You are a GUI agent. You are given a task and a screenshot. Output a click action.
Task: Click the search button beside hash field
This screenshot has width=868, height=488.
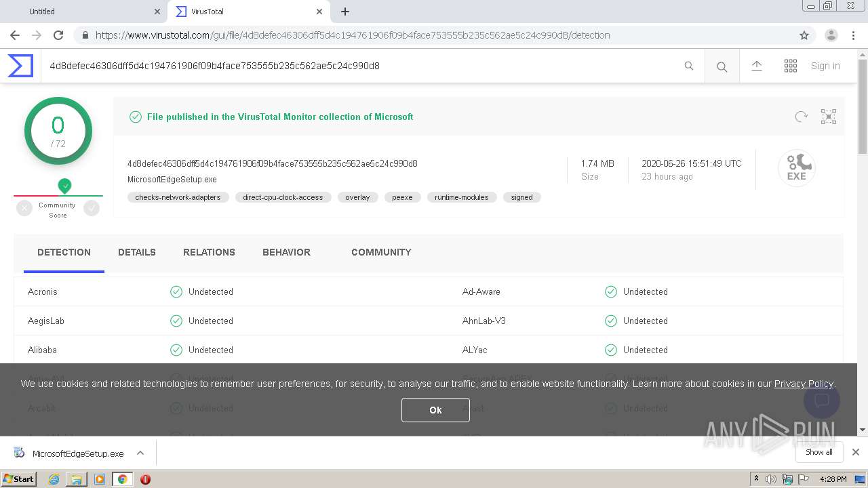(722, 66)
